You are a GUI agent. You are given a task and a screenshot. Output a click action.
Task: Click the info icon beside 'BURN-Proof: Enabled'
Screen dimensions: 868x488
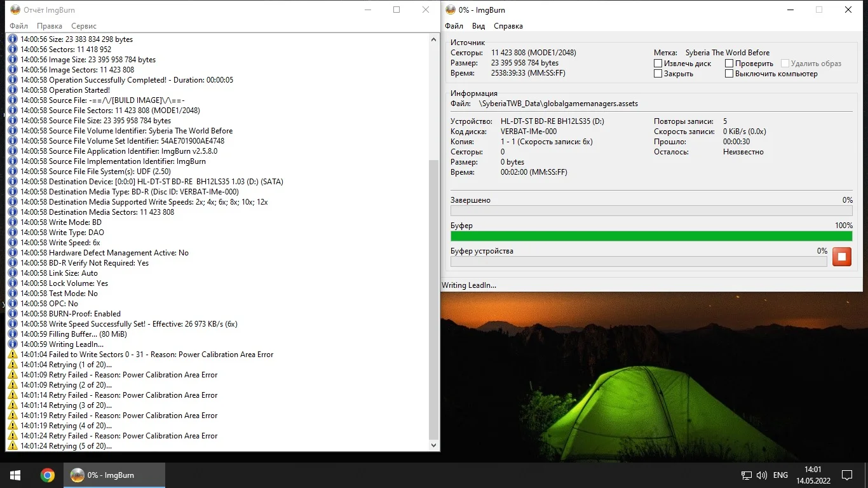click(13, 314)
